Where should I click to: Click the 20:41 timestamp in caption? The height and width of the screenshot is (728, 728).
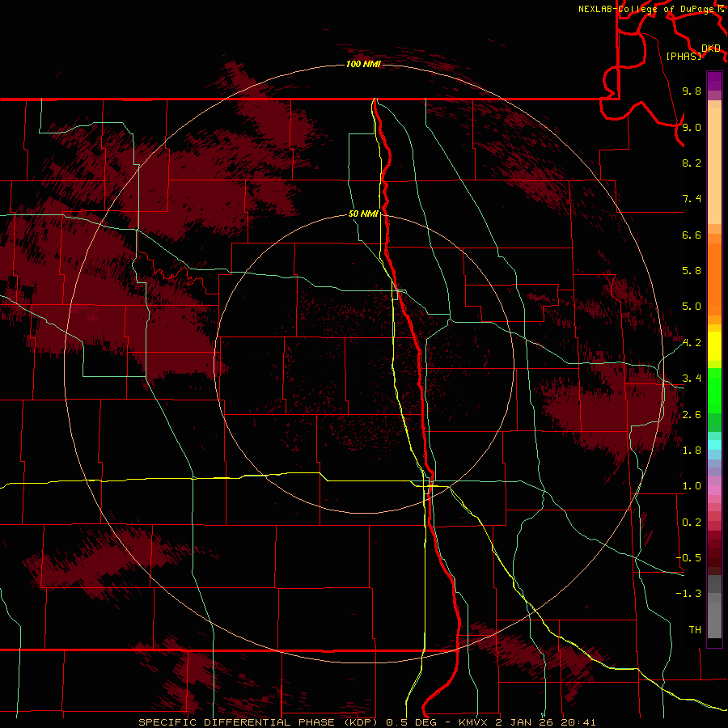click(578, 722)
